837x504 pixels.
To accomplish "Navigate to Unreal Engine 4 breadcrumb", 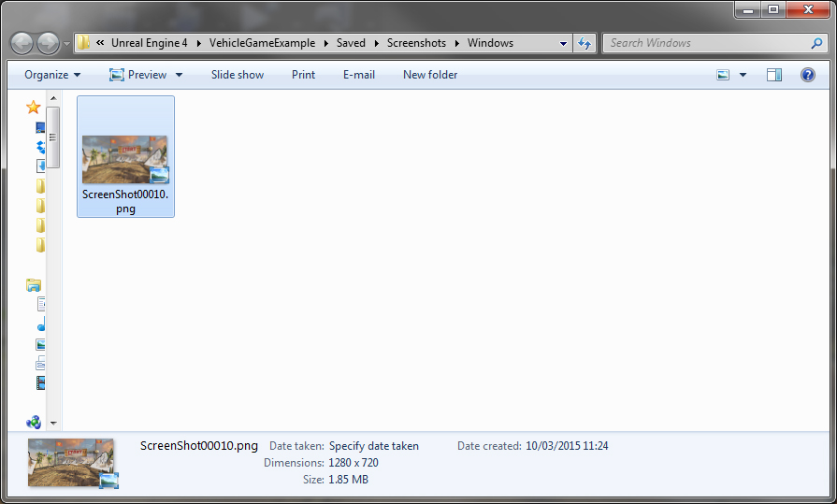I will (x=150, y=43).
